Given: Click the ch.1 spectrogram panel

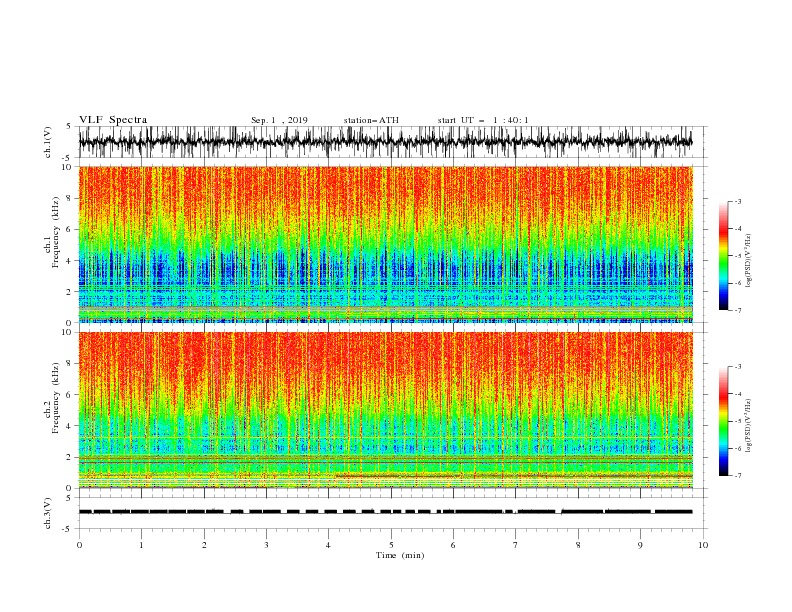Looking at the screenshot, I should click(x=386, y=244).
